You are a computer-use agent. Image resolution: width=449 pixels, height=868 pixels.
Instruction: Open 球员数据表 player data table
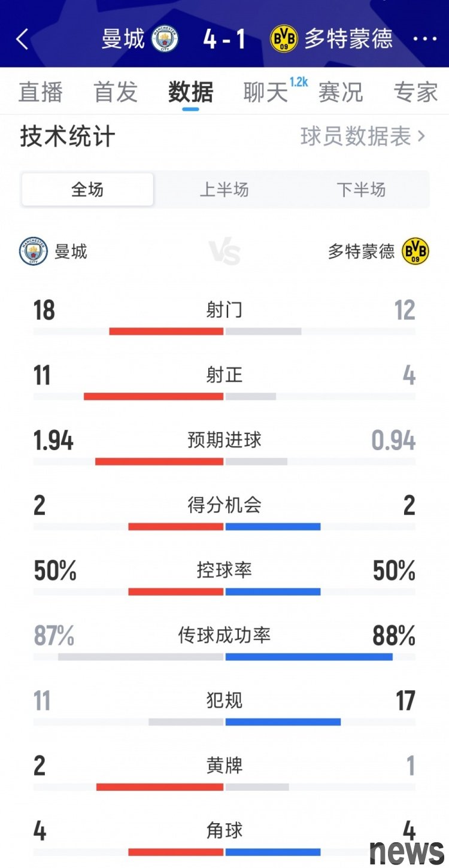[x=362, y=136]
